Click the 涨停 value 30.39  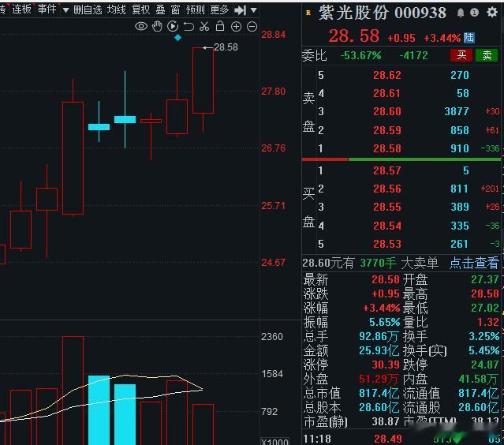tap(386, 365)
